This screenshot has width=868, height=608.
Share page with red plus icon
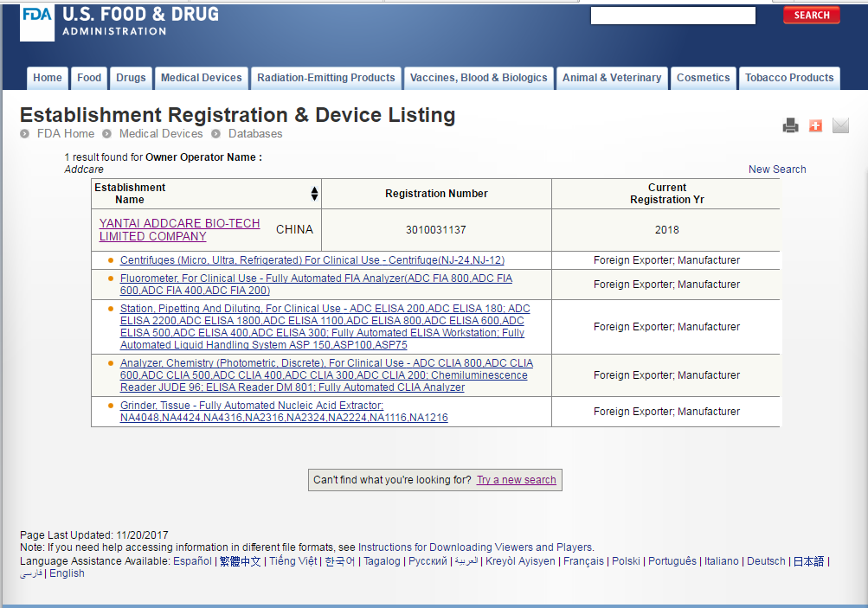(815, 125)
